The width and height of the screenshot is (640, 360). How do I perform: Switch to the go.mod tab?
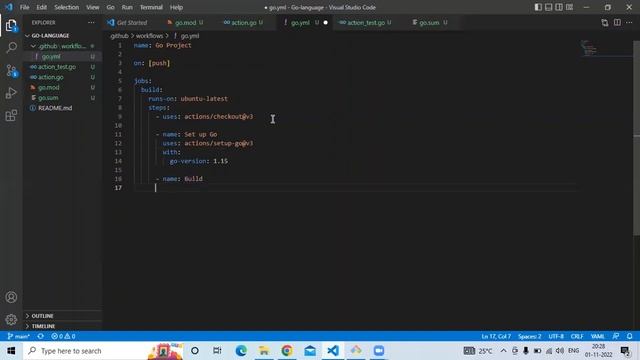tap(185, 23)
